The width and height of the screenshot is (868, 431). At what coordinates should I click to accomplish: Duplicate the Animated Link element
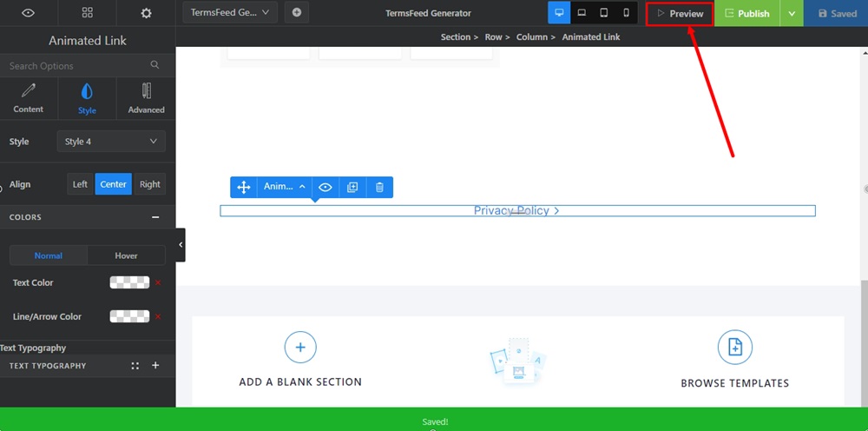pos(352,187)
